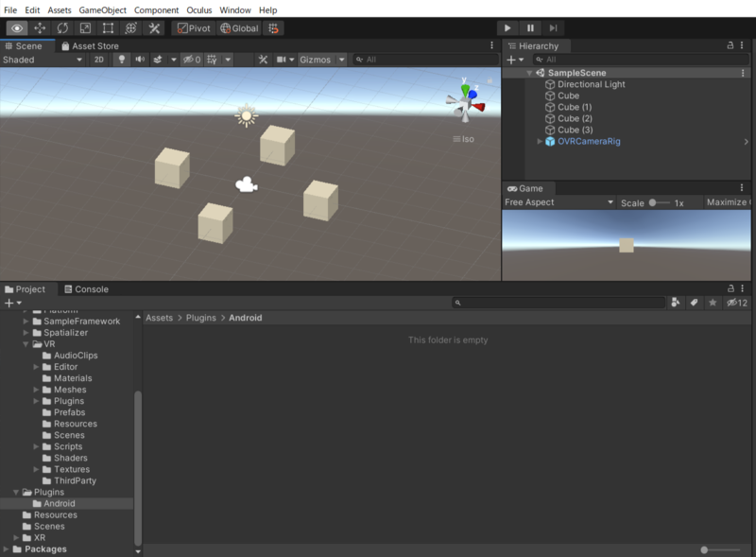Toggle Iso/Perspective projection label

coord(464,139)
